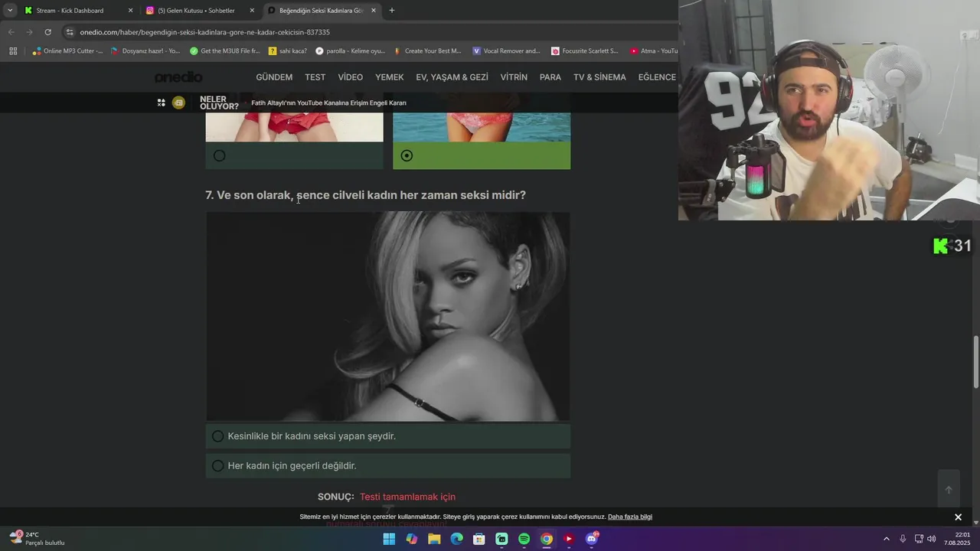The image size is (980, 551).
Task: Open Google Chrome from taskbar
Action: tap(546, 539)
